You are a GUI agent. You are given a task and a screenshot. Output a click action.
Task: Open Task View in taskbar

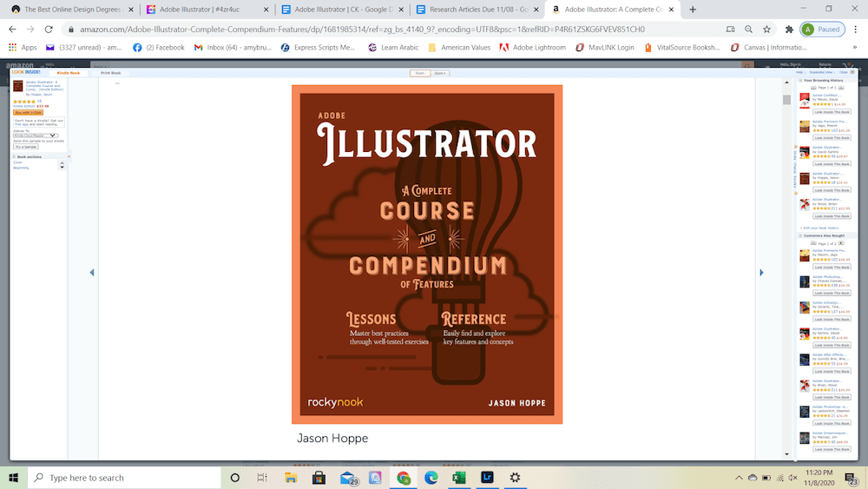262,478
